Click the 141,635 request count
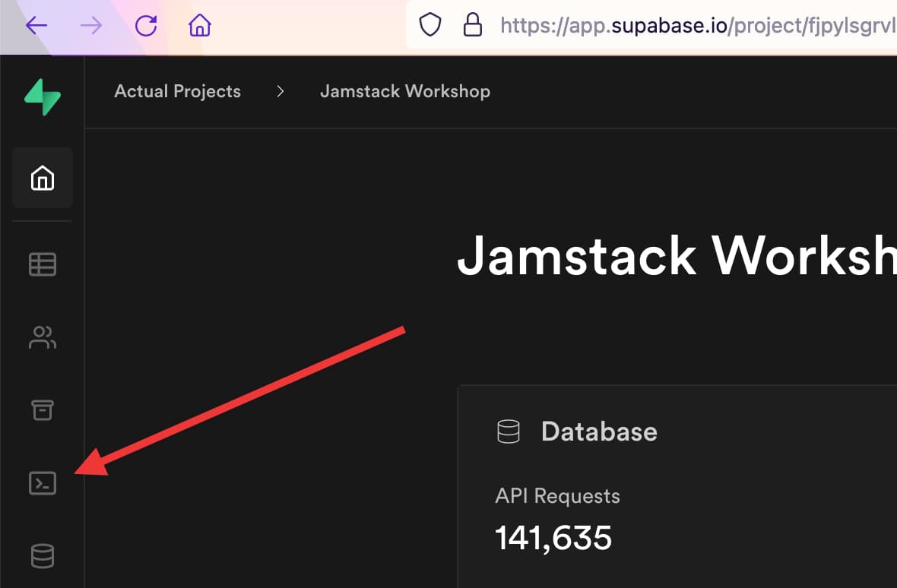 (x=553, y=538)
